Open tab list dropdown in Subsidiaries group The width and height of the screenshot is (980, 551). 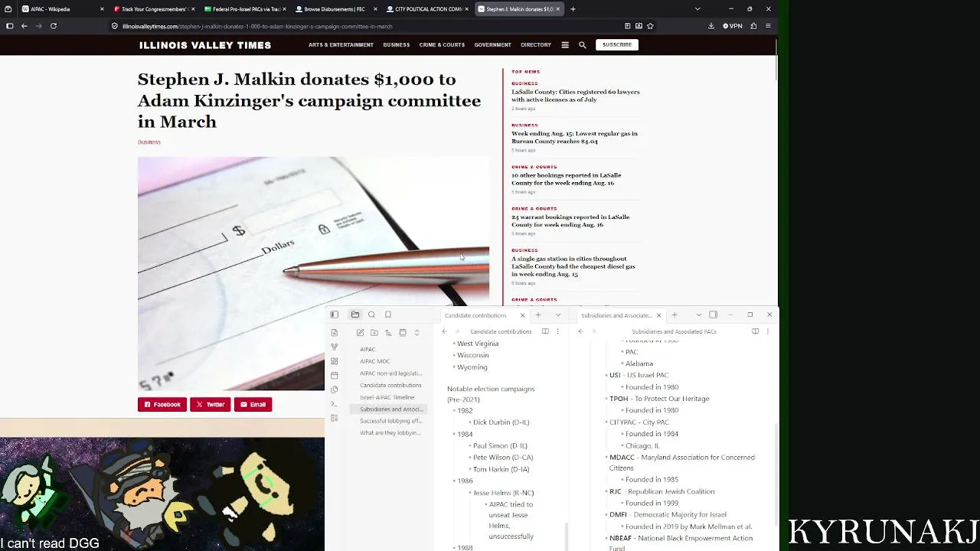699,315
